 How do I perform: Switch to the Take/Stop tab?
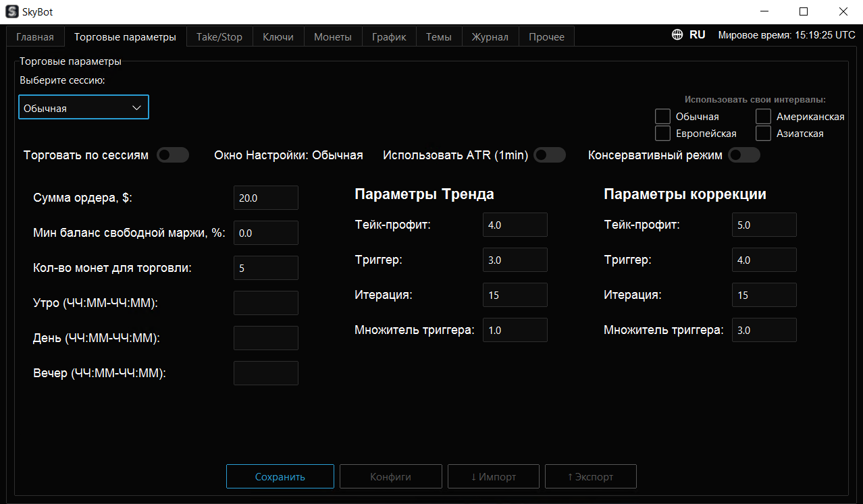coord(219,36)
